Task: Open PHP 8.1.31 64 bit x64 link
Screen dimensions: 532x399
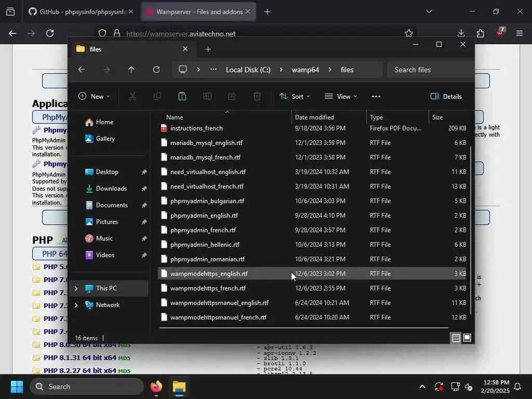Action: 79,357
